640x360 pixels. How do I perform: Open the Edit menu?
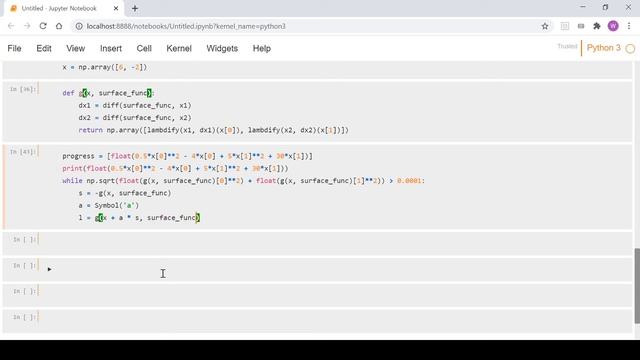[44, 49]
